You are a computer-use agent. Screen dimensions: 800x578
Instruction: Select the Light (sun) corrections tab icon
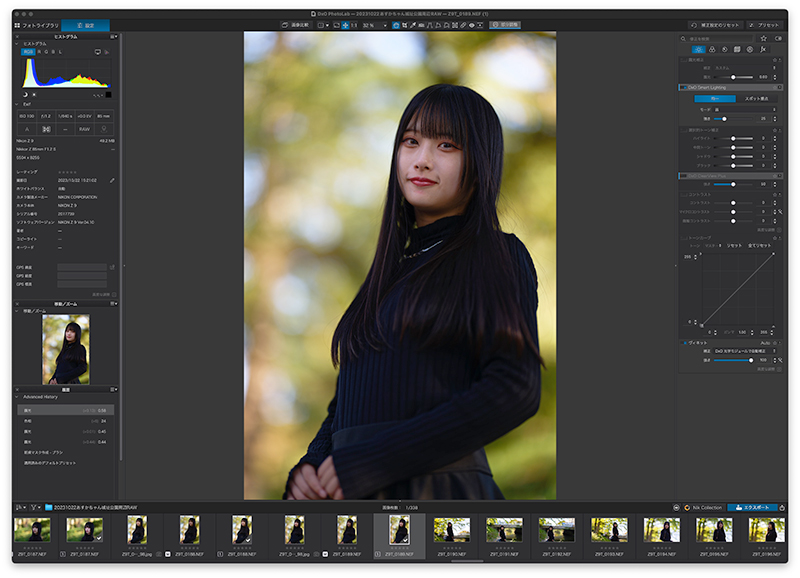click(698, 49)
